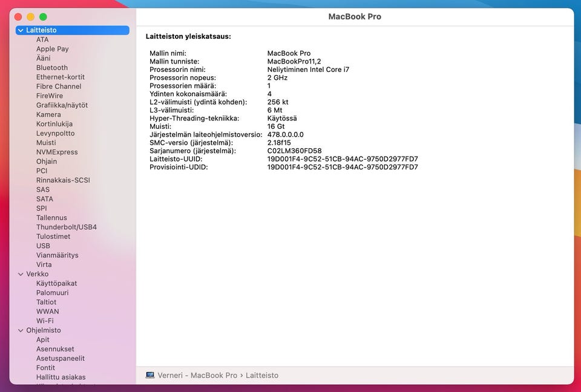581x392 pixels.
Task: Click the Laitteisto-UUID value
Action: pos(343,159)
